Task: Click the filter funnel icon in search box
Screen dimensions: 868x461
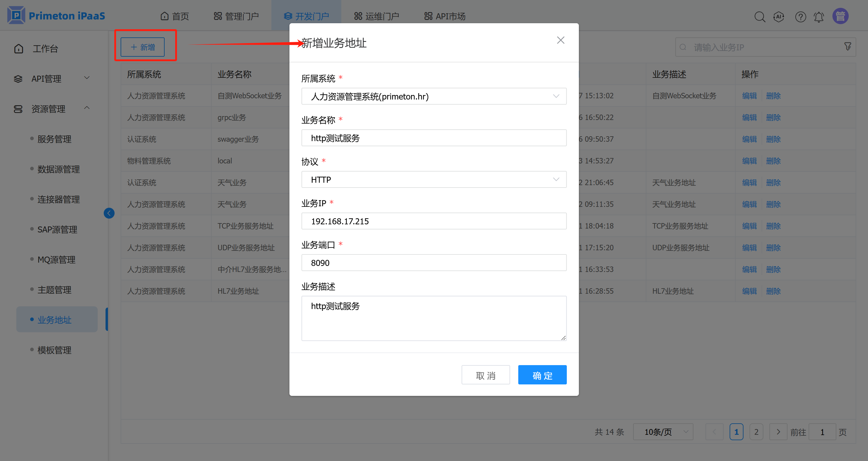Action: coord(848,47)
